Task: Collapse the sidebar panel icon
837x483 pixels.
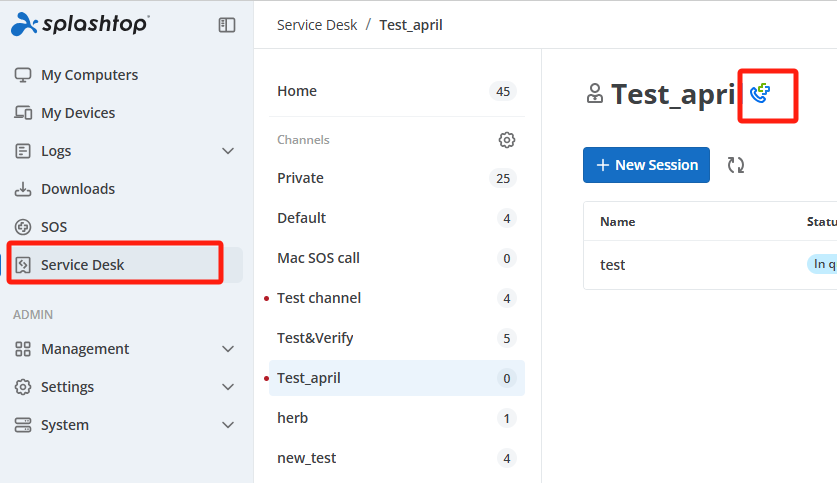Action: tap(227, 25)
